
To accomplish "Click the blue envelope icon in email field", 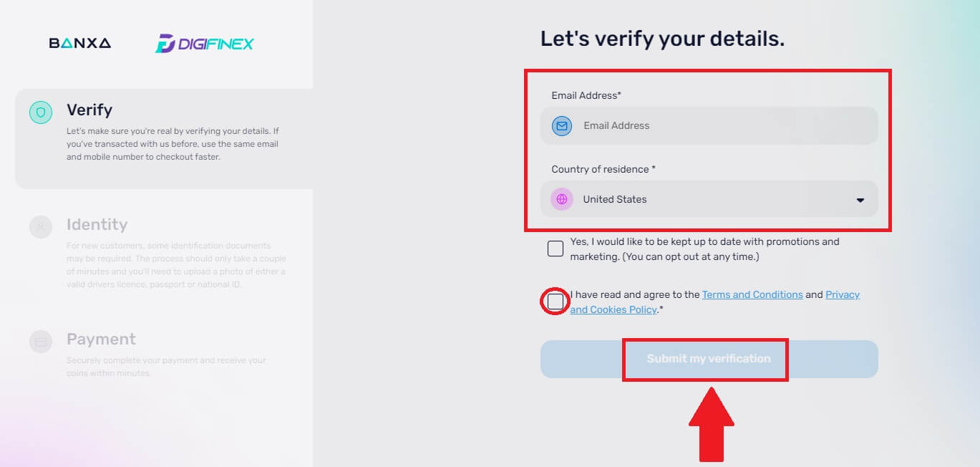I will click(561, 125).
